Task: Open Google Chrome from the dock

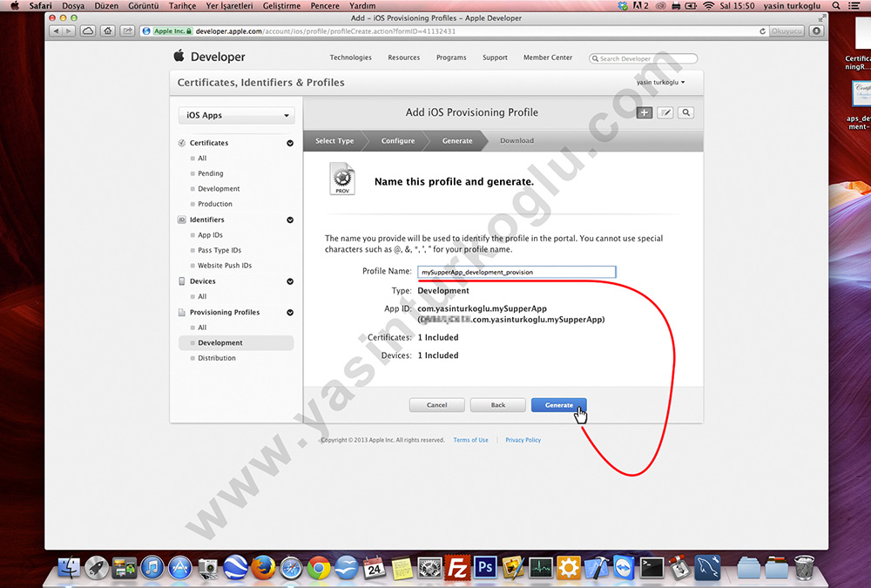Action: pos(319,568)
